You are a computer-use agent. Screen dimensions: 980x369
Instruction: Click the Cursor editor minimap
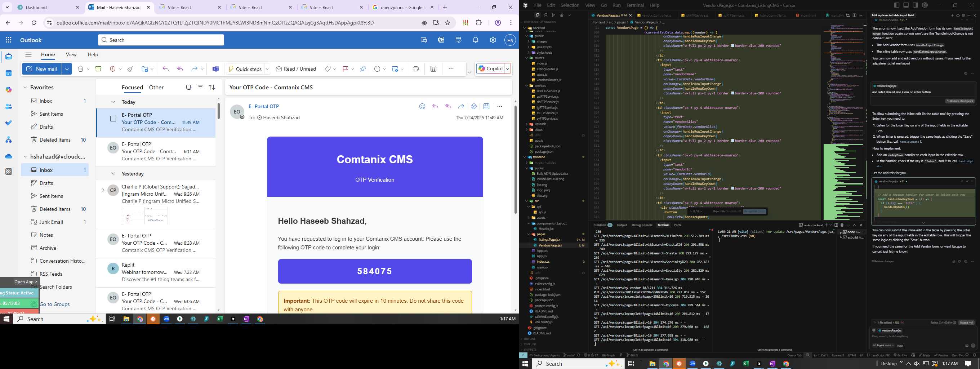coord(843,122)
